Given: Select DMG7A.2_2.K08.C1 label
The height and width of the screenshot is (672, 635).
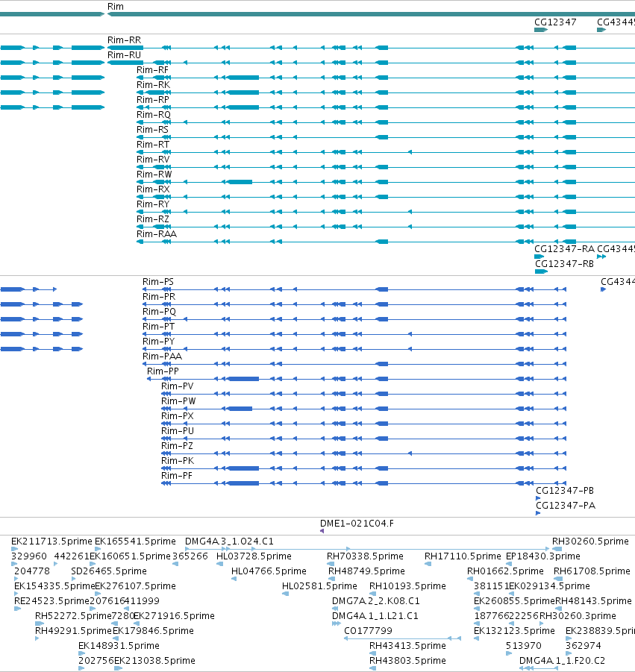Looking at the screenshot, I should (x=375, y=601).
